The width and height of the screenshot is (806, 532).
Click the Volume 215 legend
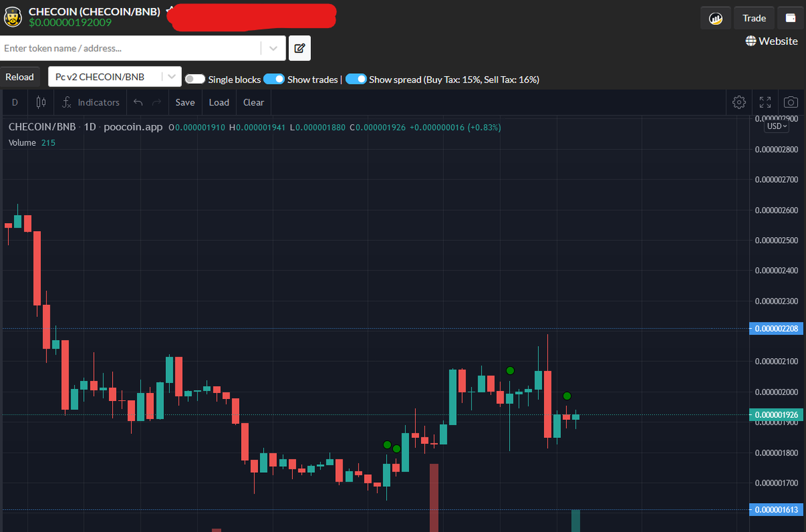[x=32, y=142]
